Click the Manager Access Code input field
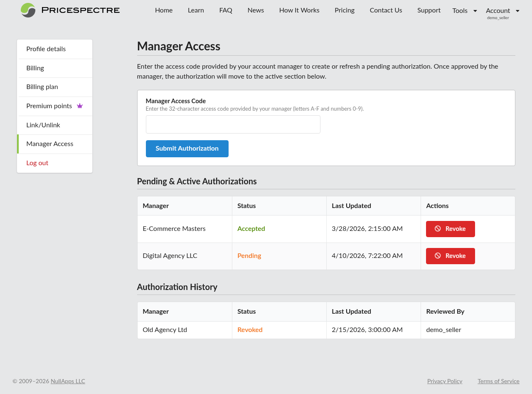Image resolution: width=532 pixels, height=394 pixels. click(x=233, y=124)
